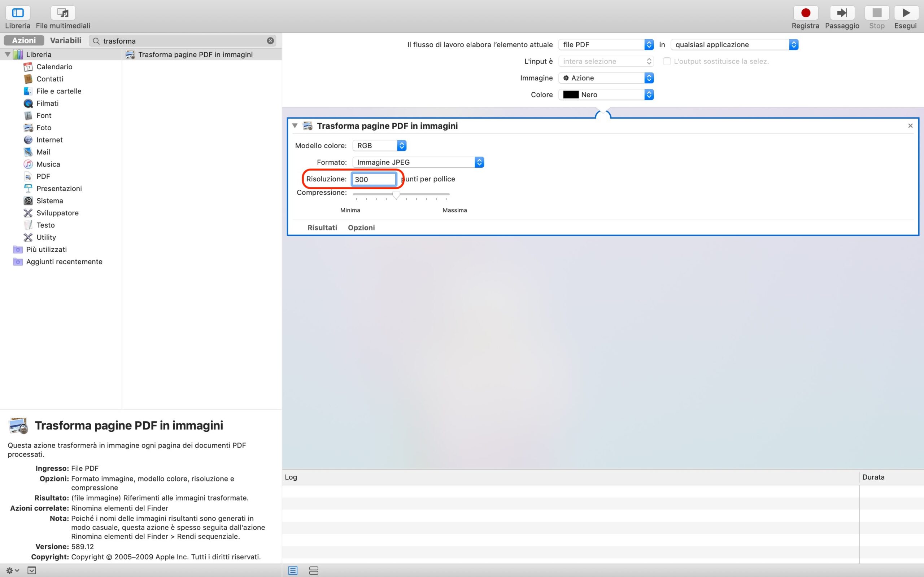Open the Formato Immagine JPEG dropdown
Screen dimensions: 924x577
coord(418,162)
